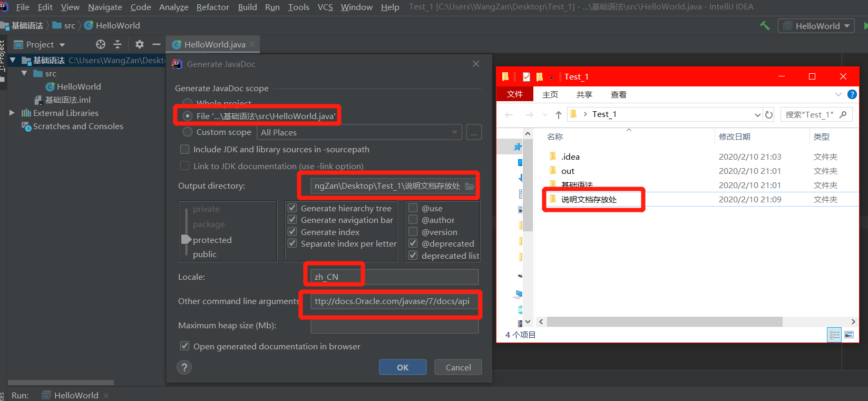Select the File HelloWorld.java scope radio button

(x=187, y=116)
